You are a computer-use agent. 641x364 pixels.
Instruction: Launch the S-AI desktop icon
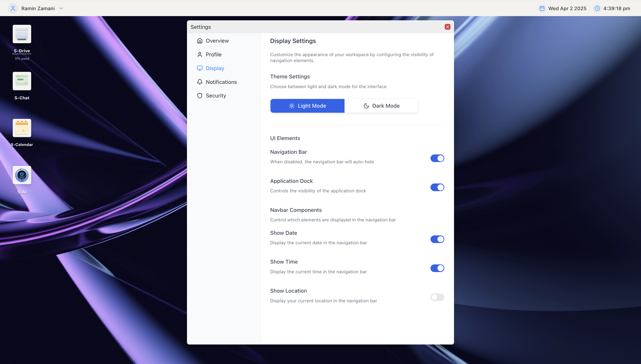click(22, 175)
